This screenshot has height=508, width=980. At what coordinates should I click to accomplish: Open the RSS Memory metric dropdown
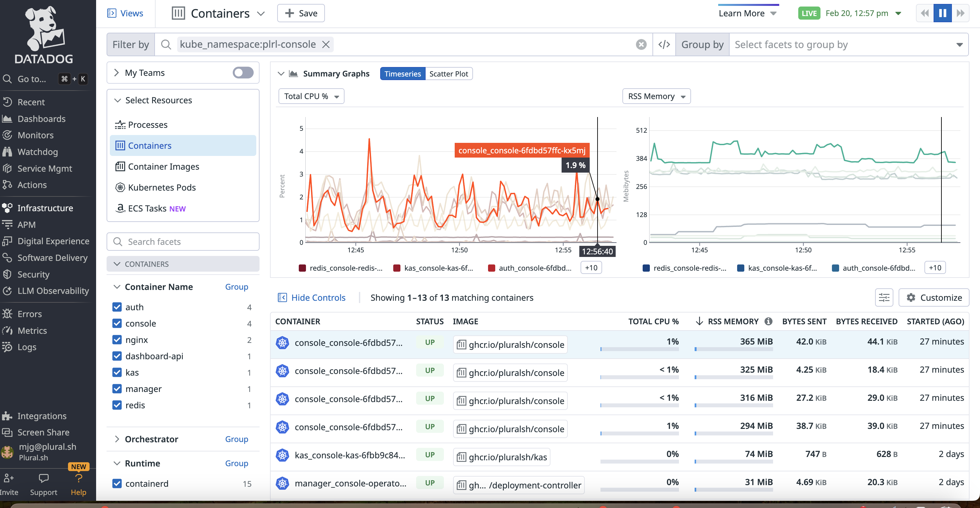click(x=656, y=96)
